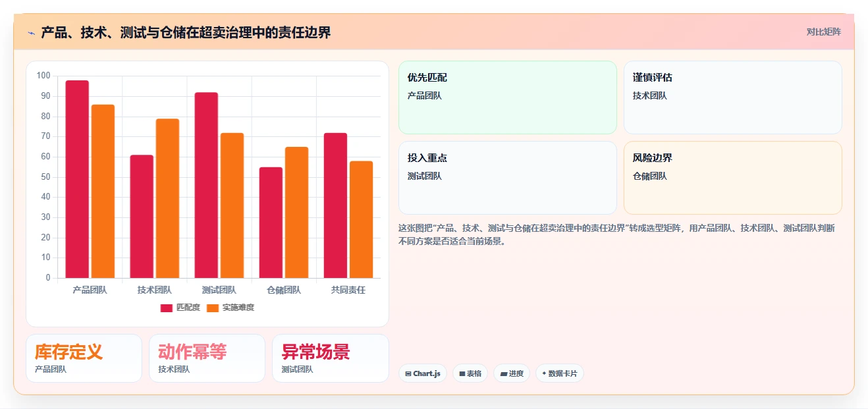Open the 风险边界 card
Viewport: 868px width, 409px height.
pos(733,178)
